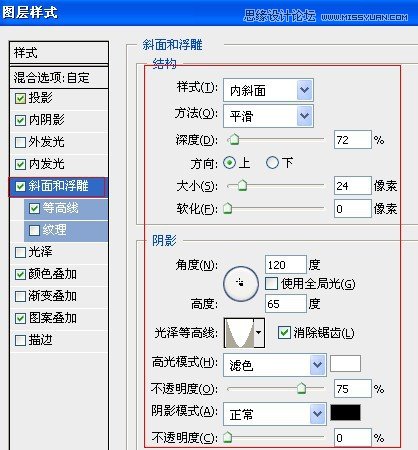Image resolution: width=418 pixels, height=450 pixels.
Task: Select the 纹理 texture sub-item label
Action: tap(54, 230)
